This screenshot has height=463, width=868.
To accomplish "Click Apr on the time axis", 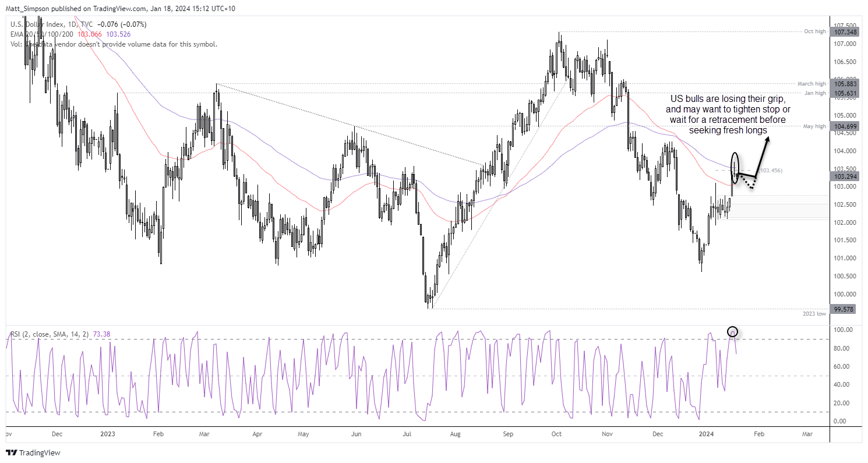I will (257, 434).
